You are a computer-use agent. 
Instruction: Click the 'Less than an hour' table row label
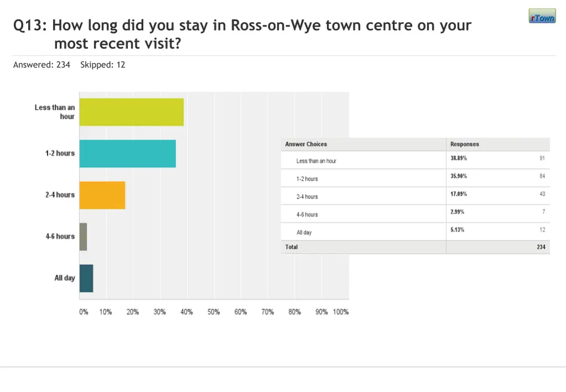click(316, 161)
